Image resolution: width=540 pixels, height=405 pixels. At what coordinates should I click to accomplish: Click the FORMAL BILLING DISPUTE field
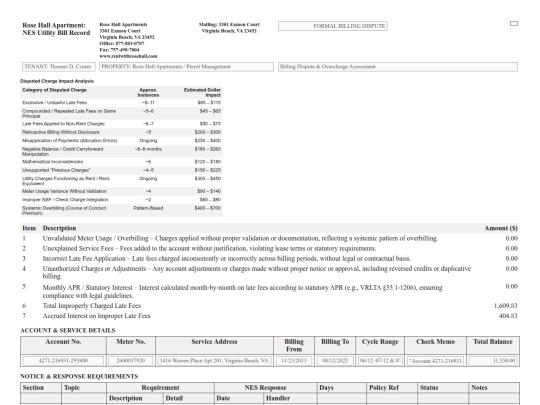coord(333,26)
